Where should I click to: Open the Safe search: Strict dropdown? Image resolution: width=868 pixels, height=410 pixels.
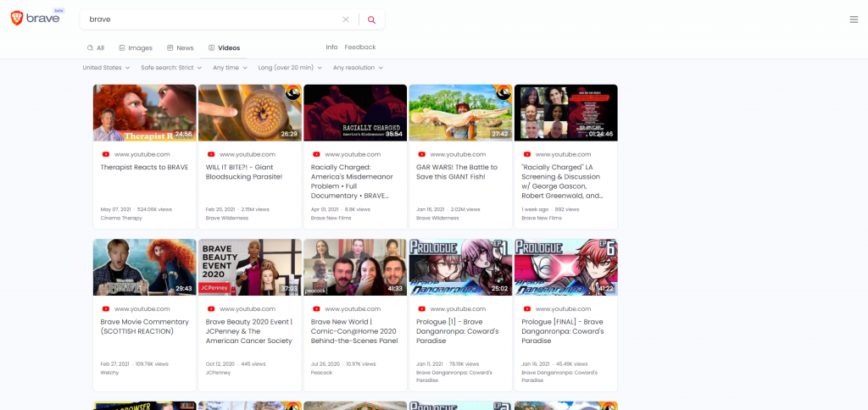(172, 68)
